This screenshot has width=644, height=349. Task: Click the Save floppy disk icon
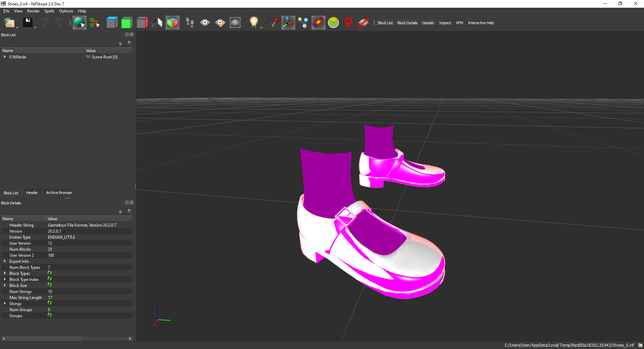coord(28,23)
